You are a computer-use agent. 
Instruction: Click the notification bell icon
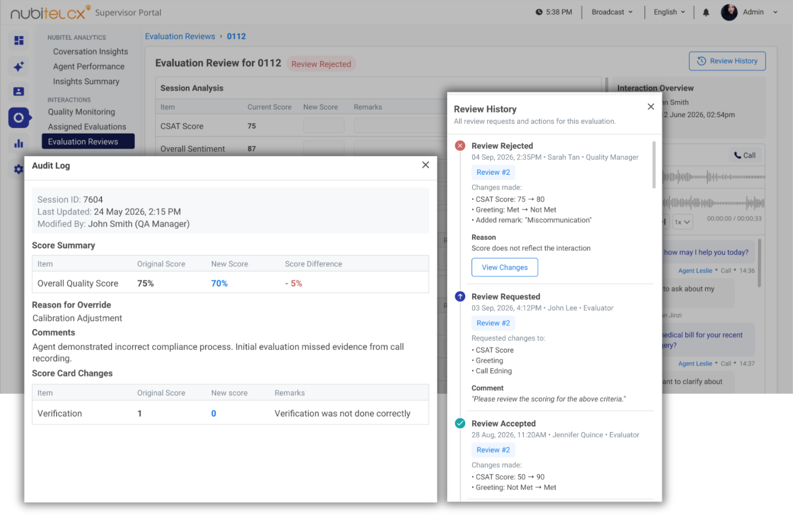point(706,12)
